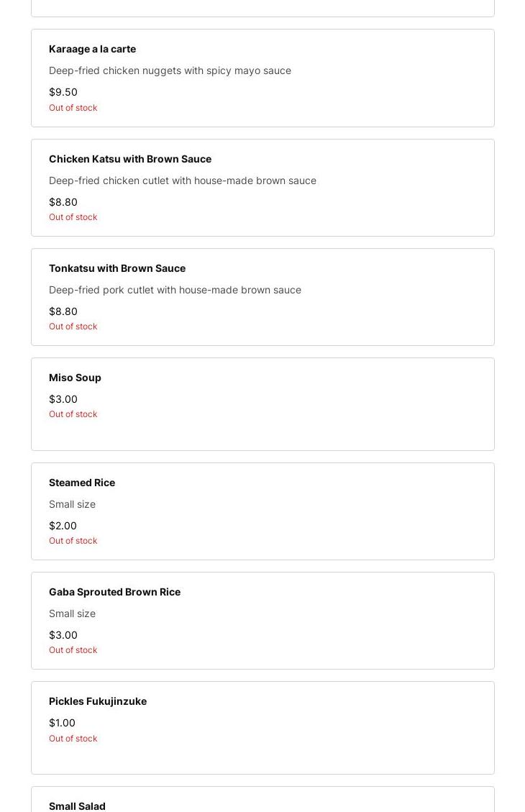Select Chicken Katsu with Brown Sauce title
This screenshot has width=525, height=812.
[x=130, y=159]
